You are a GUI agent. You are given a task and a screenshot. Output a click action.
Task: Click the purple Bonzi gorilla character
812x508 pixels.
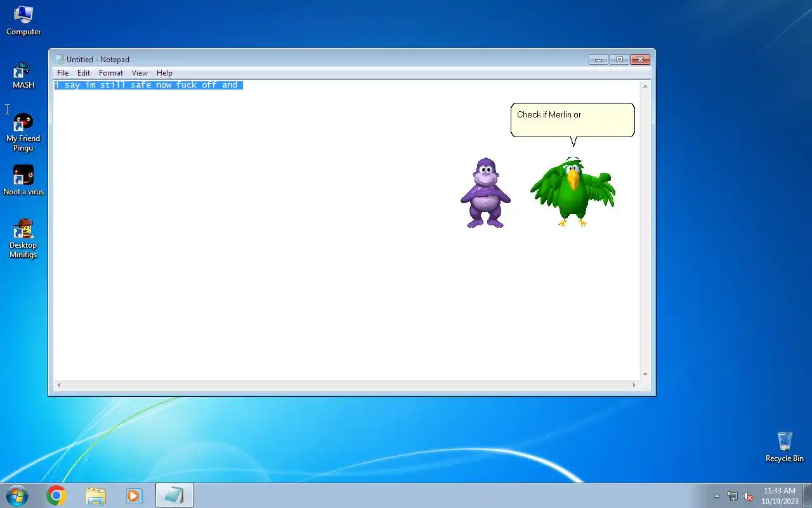click(x=485, y=193)
